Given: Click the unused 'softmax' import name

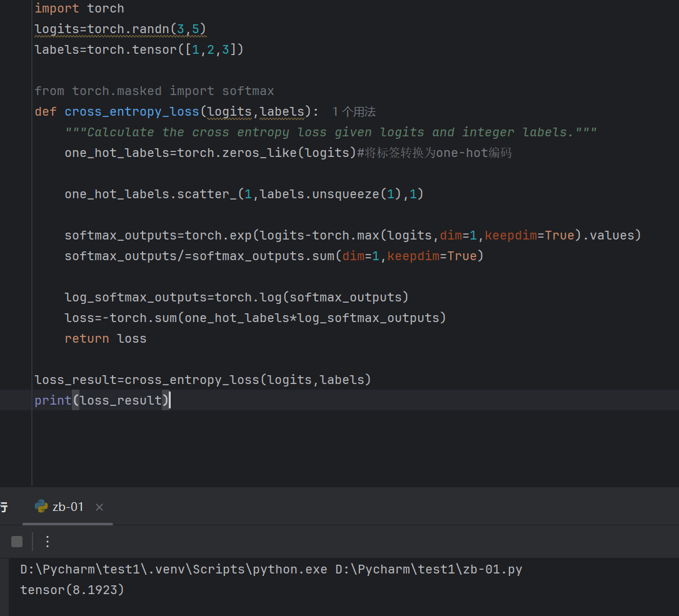Looking at the screenshot, I should [x=248, y=91].
